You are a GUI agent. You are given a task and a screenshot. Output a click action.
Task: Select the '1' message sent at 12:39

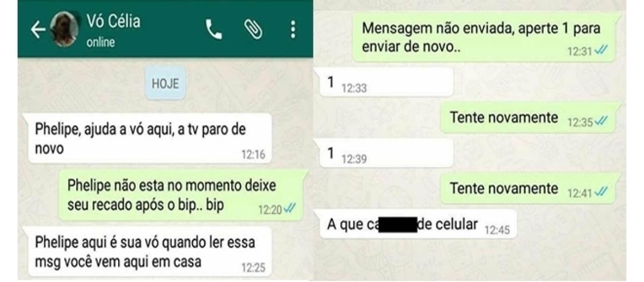click(x=386, y=153)
